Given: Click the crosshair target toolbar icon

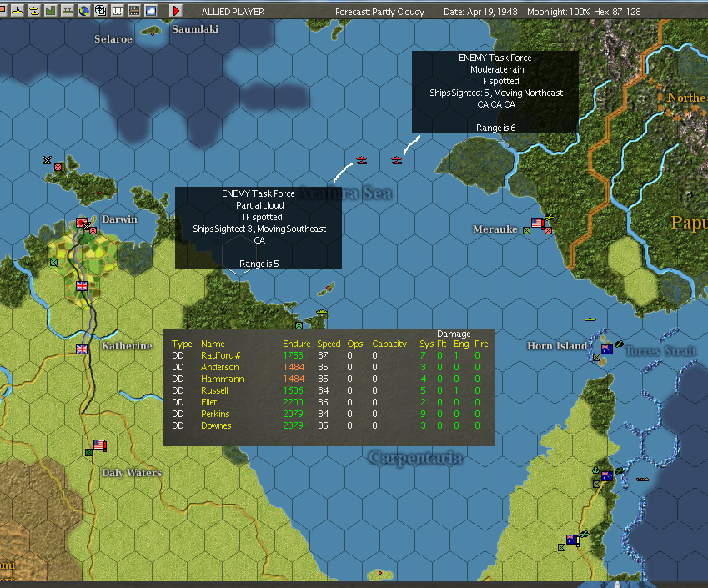Looking at the screenshot, I should [100, 10].
